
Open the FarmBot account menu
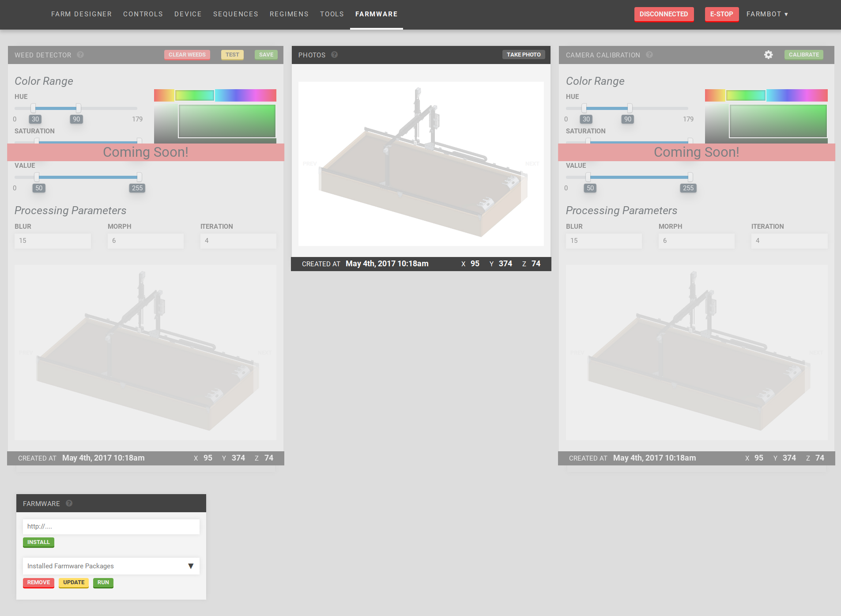click(x=767, y=14)
